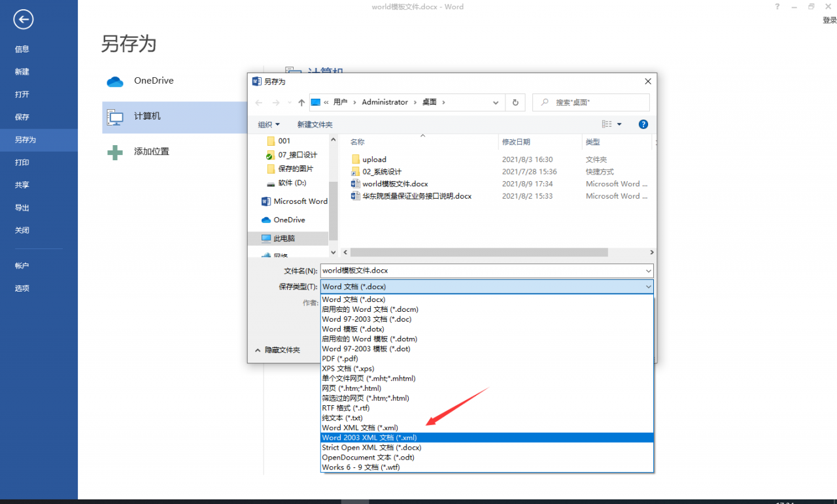Select OpenDocument 文本 (*.odt) type
Viewport: 837px width, 504px height.
coord(487,458)
